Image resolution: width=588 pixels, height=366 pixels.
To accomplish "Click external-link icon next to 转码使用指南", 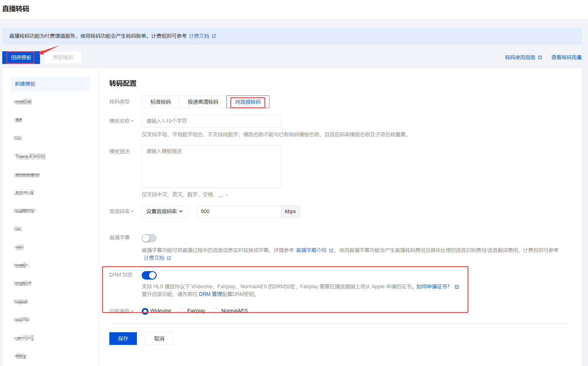I will (x=540, y=57).
